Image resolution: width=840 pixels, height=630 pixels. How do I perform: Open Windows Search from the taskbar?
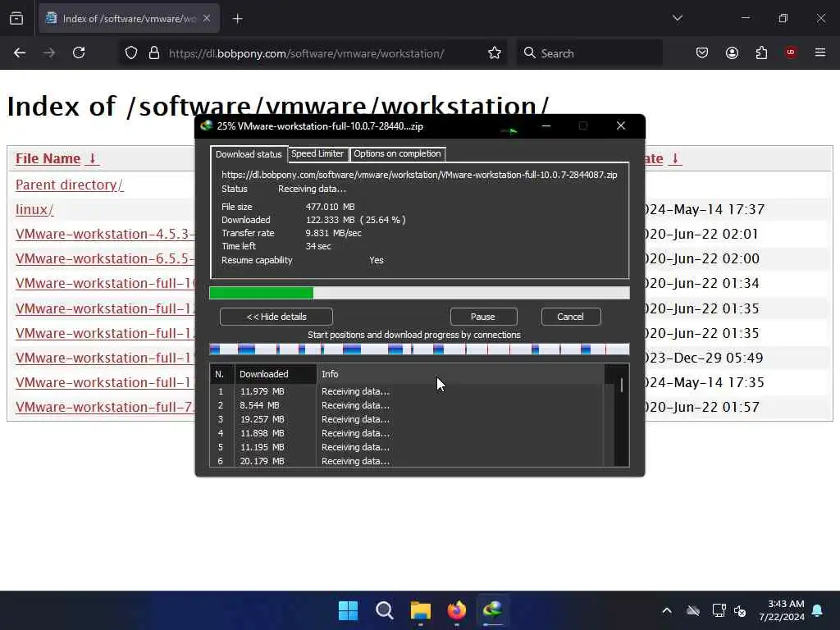(x=384, y=610)
